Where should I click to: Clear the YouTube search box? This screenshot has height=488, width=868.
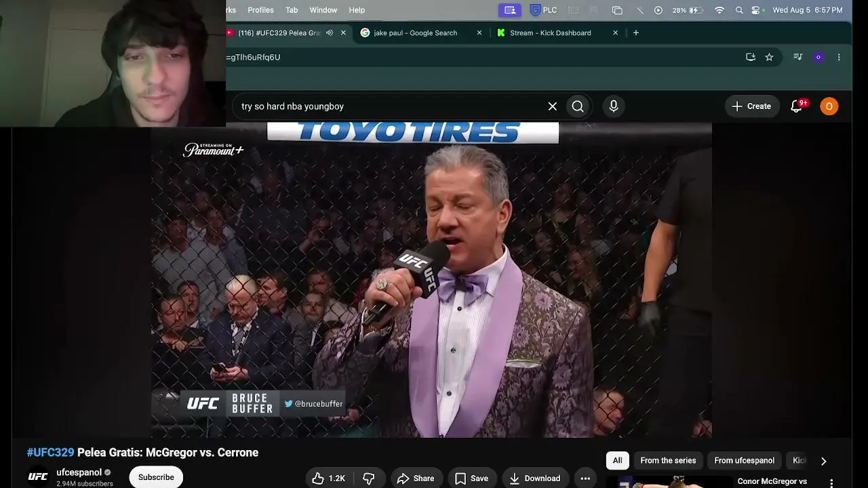point(553,106)
